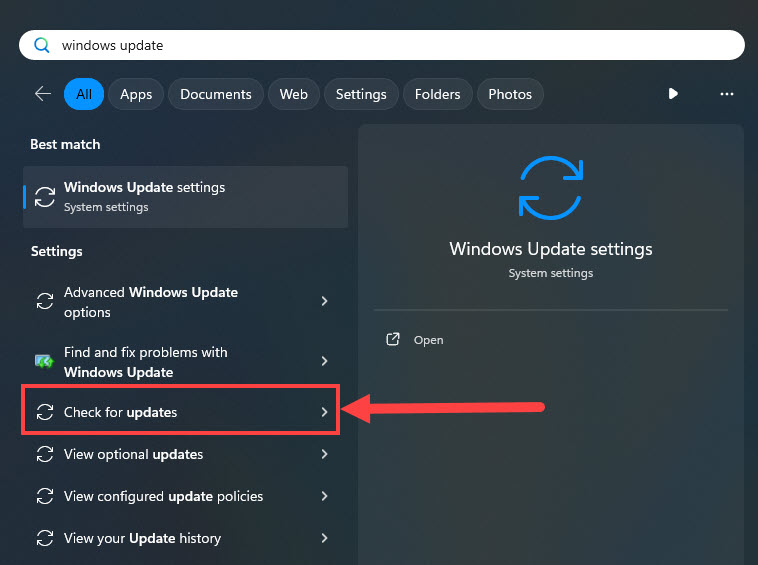The image size is (758, 565).
Task: Go back with the left arrow icon
Action: (43, 94)
